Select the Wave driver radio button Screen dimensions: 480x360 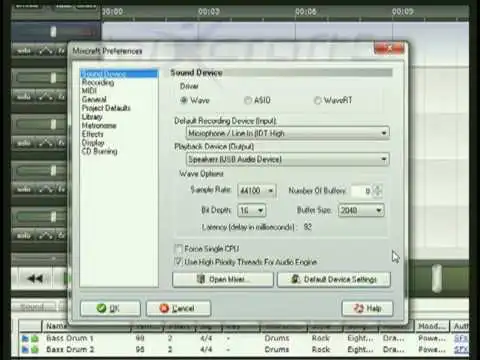pos(184,100)
